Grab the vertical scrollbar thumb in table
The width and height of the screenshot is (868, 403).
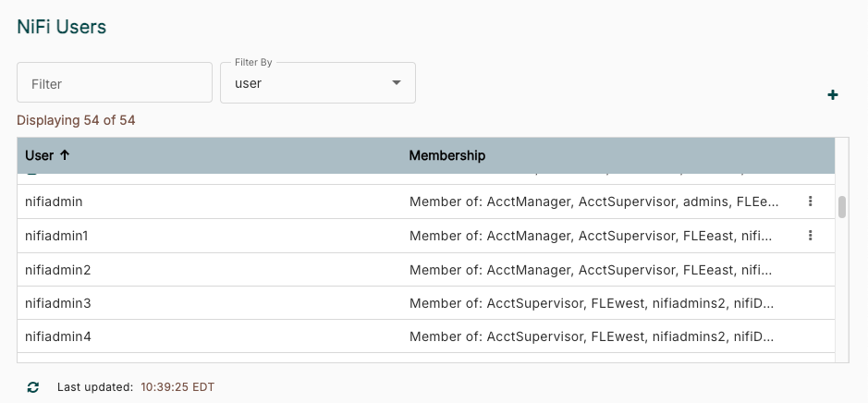click(x=842, y=207)
